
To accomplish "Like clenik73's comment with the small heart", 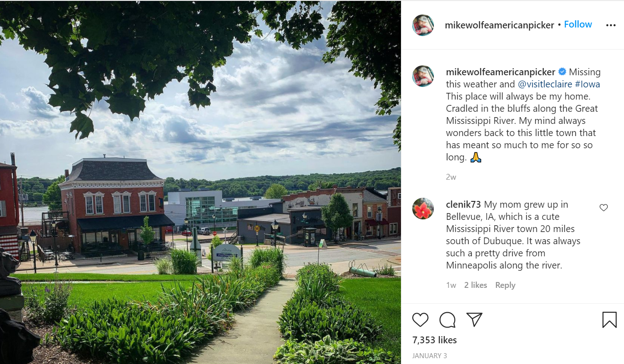I will pyautogui.click(x=604, y=208).
